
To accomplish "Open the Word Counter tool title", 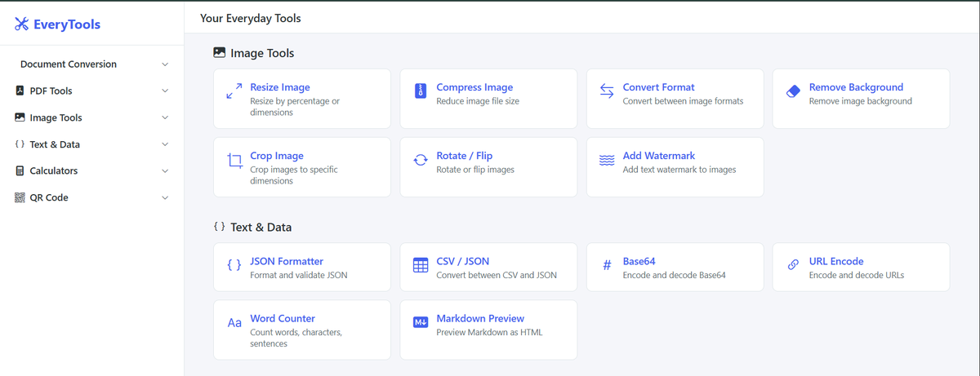I will click(x=283, y=319).
